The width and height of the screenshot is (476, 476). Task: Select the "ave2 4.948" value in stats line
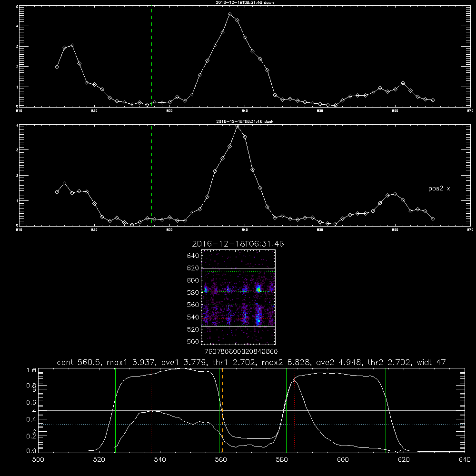click(339, 362)
